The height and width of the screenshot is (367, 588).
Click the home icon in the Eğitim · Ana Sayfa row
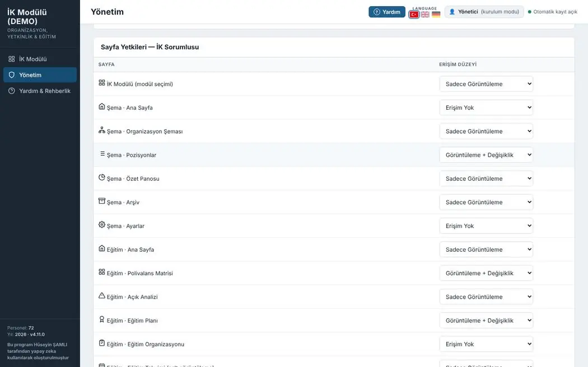click(101, 248)
